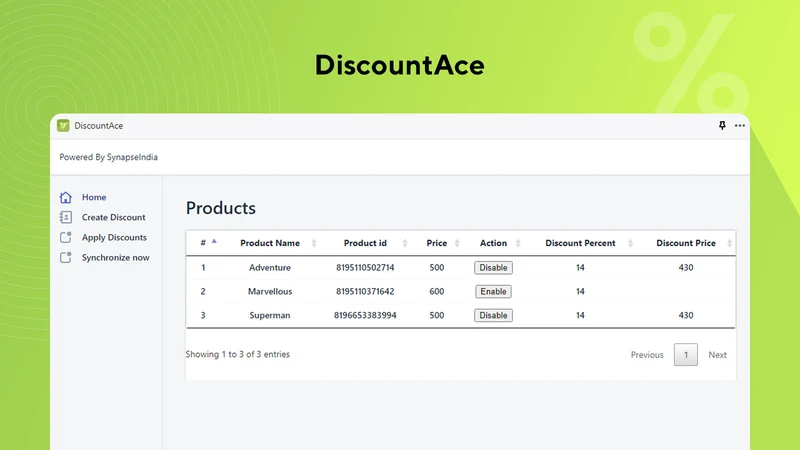
Task: Click the price 600 cell
Action: pos(437,291)
